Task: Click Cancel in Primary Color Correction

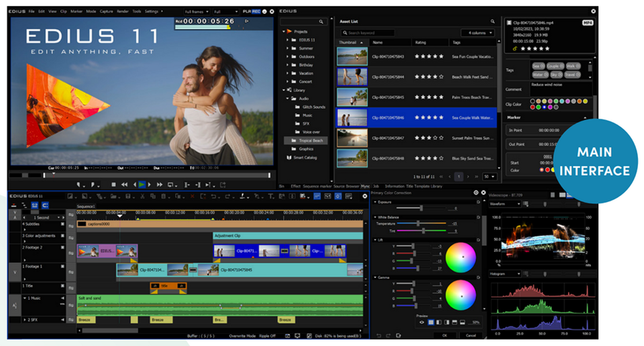Action: tap(470, 335)
